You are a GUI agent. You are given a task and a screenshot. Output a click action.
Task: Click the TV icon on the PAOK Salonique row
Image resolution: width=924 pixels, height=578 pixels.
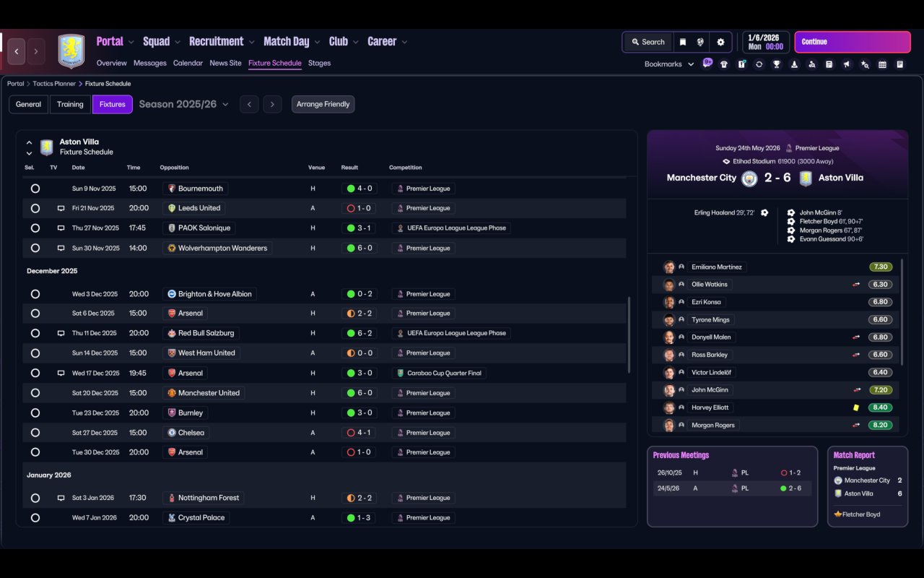coord(61,228)
